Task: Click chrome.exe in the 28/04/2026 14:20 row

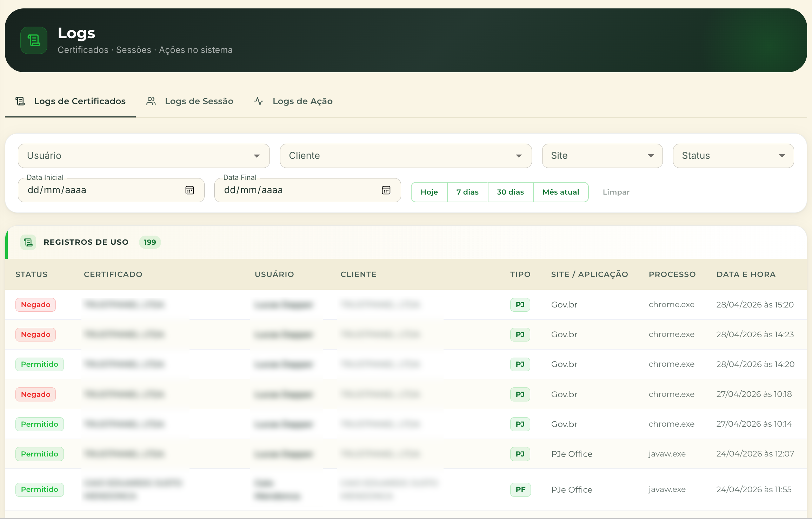Action: click(x=672, y=364)
